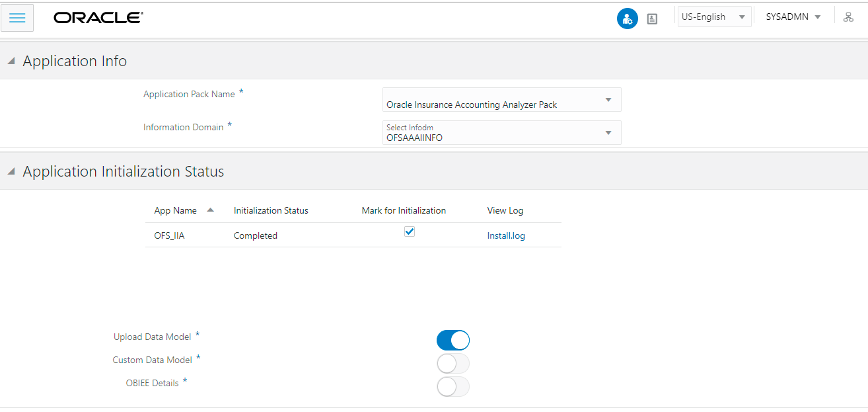Image resolution: width=868 pixels, height=412 pixels.
Task: Click the Oracle logo
Action: (98, 18)
